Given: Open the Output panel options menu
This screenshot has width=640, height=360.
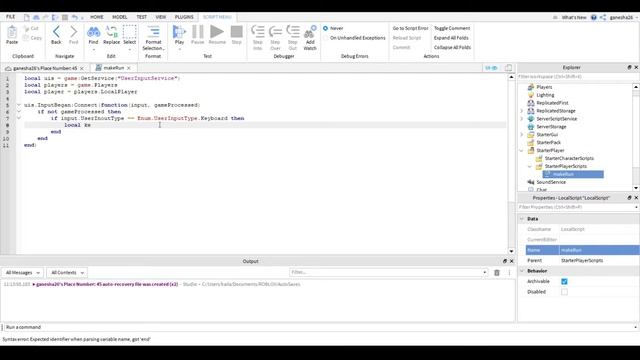Looking at the screenshot, I should point(509,273).
